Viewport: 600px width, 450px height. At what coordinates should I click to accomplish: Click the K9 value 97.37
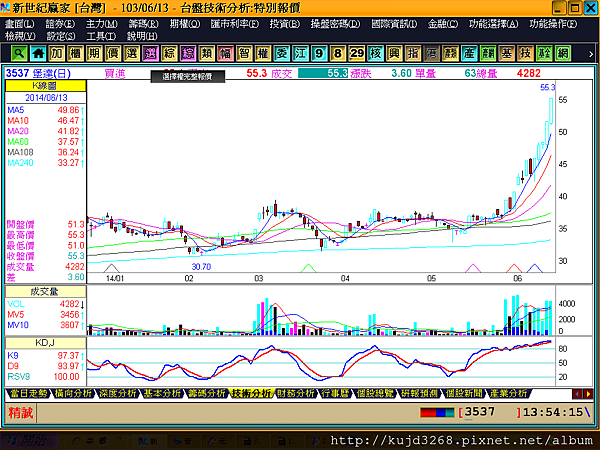(68, 355)
